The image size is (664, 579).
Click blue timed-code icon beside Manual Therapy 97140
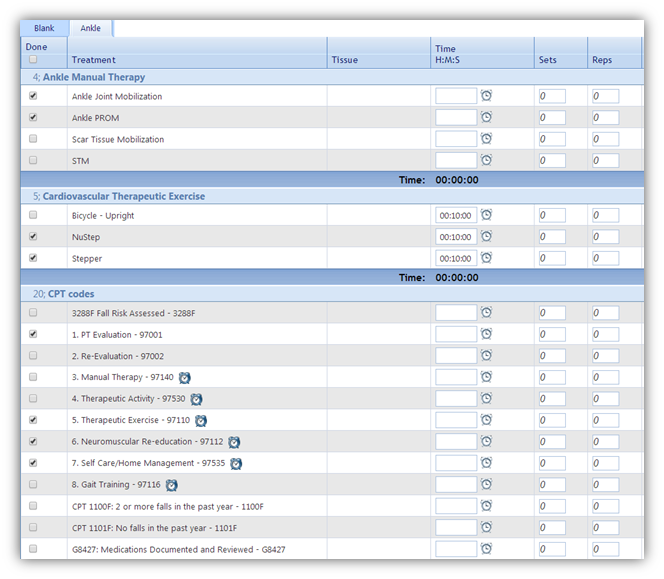coord(184,377)
